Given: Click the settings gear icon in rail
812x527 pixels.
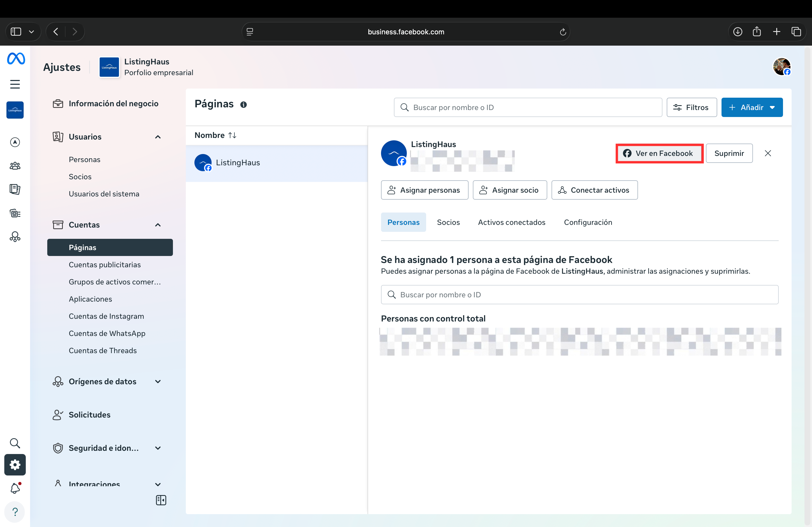Looking at the screenshot, I should [x=15, y=465].
